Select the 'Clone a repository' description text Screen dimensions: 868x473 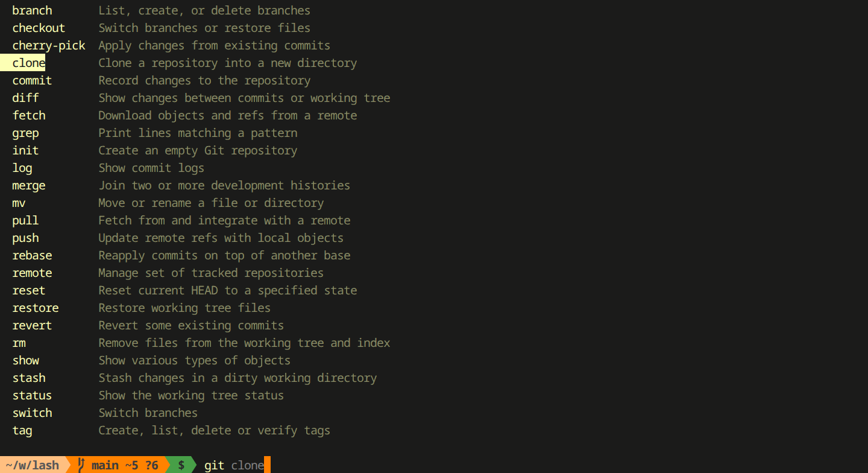[x=227, y=63]
